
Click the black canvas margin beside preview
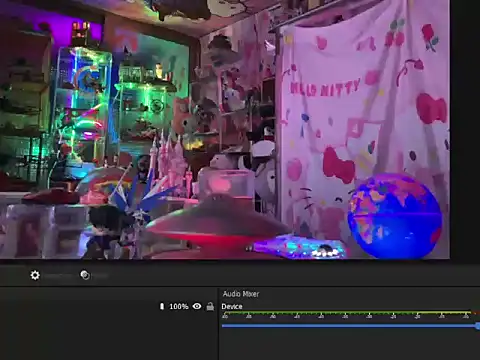(x=465, y=129)
